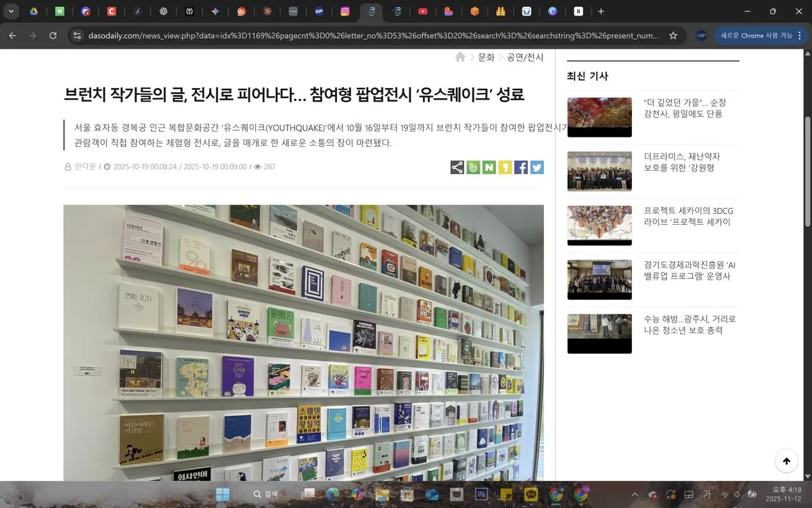The height and width of the screenshot is (508, 812).
Task: Open the YouTube browser tab
Action: [x=422, y=12]
